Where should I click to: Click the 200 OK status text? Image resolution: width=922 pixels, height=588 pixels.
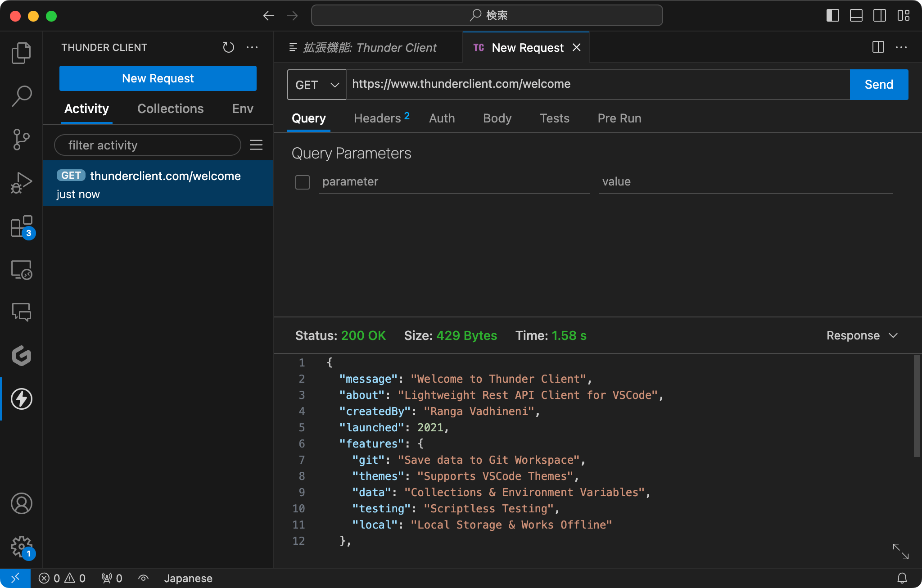click(x=363, y=335)
